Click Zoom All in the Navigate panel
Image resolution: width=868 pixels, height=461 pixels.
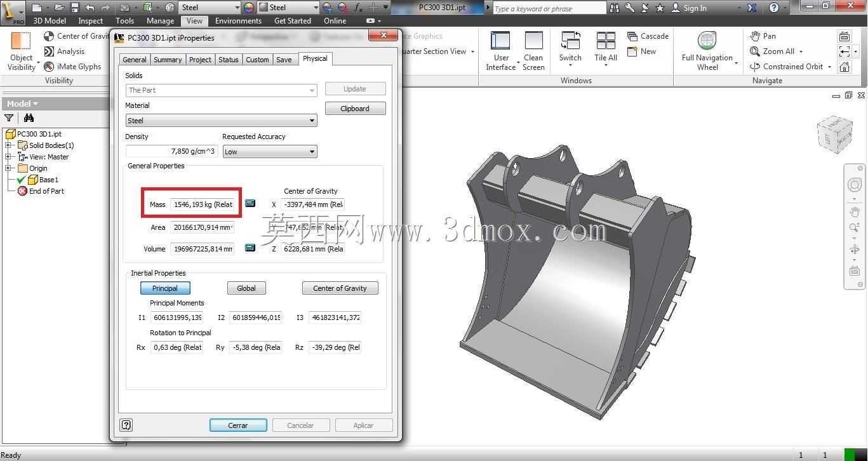[x=772, y=51]
